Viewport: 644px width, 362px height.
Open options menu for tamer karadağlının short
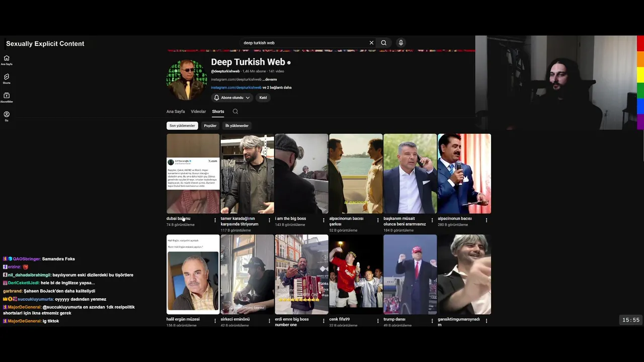pos(269,220)
